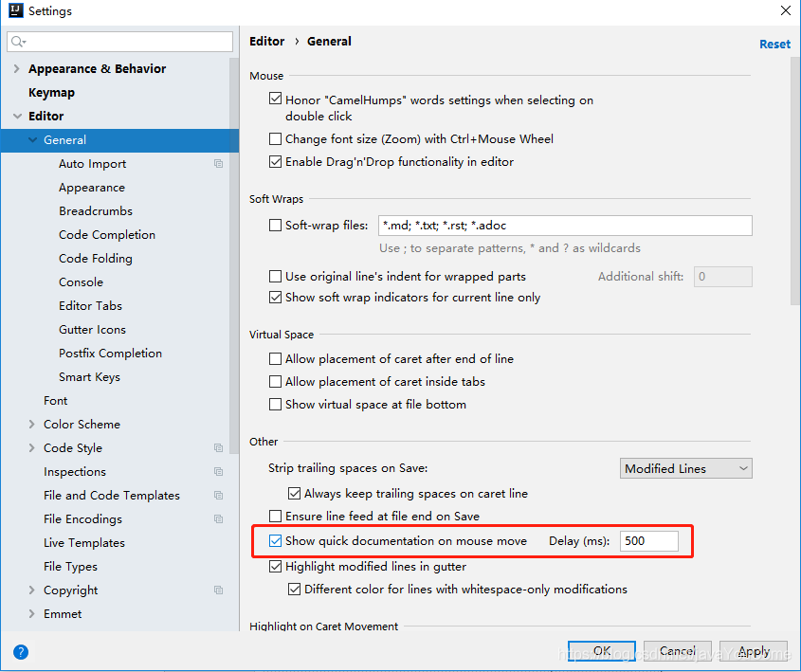Open the Keymap settings page
Screen dimensions: 801x672
pyautogui.click(x=51, y=93)
